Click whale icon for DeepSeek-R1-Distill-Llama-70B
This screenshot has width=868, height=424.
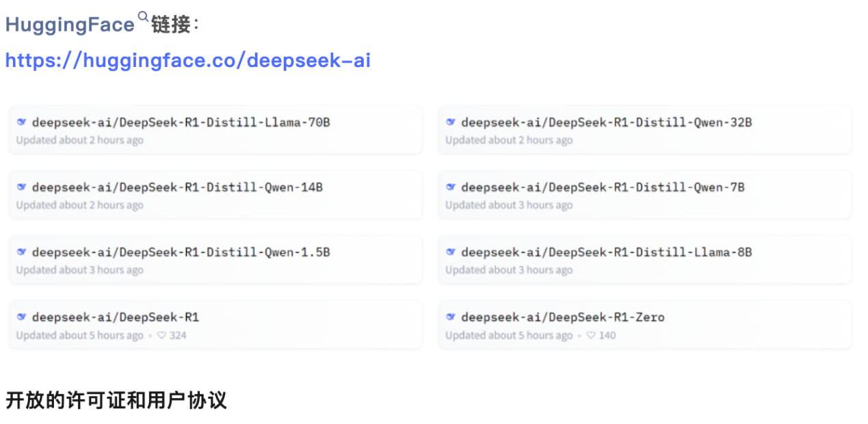pos(21,122)
